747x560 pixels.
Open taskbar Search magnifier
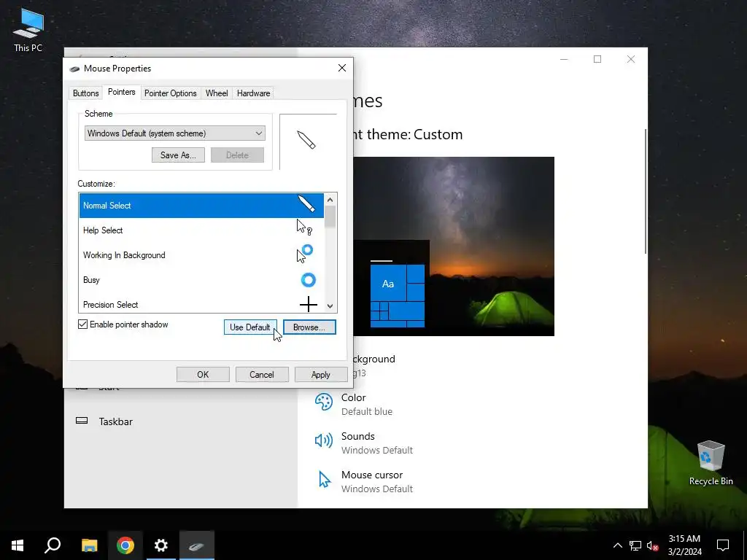tap(53, 545)
